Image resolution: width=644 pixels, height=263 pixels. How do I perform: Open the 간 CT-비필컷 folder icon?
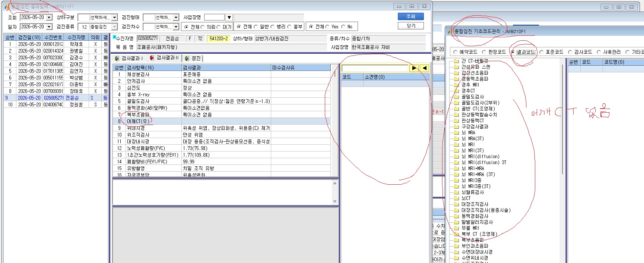[456, 61]
